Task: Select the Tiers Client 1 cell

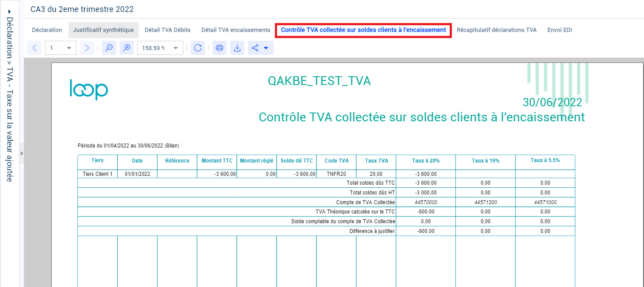Action: 97,174
